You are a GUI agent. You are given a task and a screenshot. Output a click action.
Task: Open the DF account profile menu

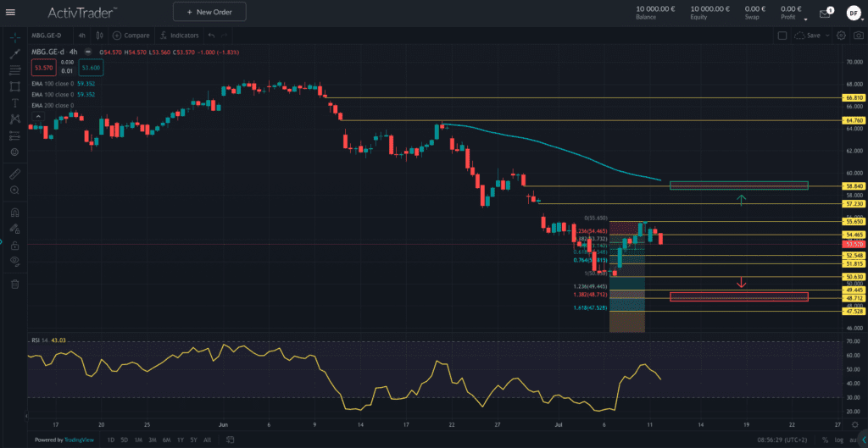(853, 12)
